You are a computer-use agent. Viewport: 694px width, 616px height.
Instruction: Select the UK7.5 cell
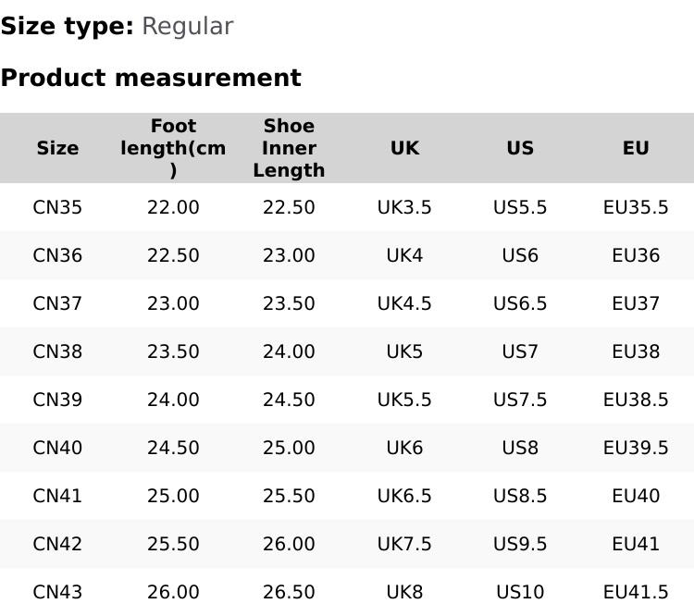pyautogui.click(x=404, y=544)
